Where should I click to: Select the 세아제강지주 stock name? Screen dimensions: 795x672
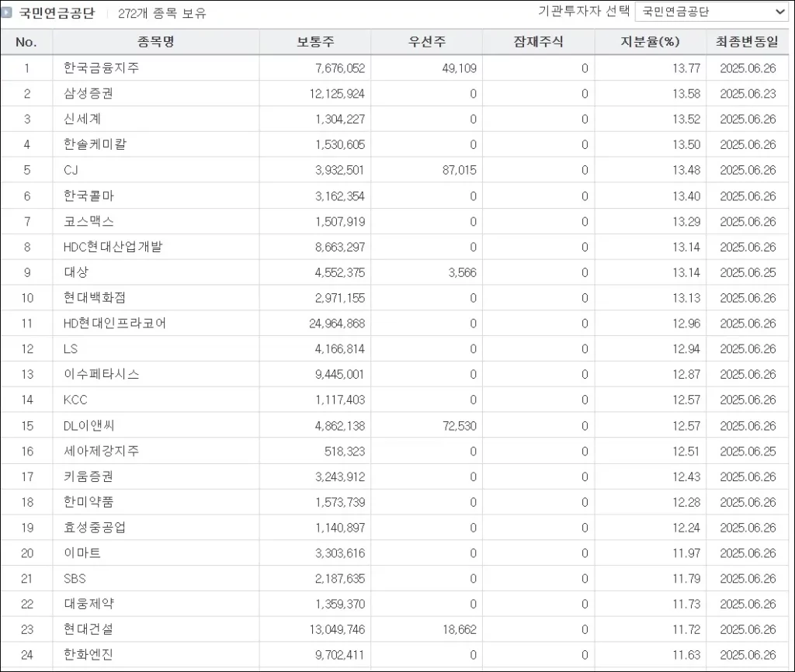(x=101, y=451)
